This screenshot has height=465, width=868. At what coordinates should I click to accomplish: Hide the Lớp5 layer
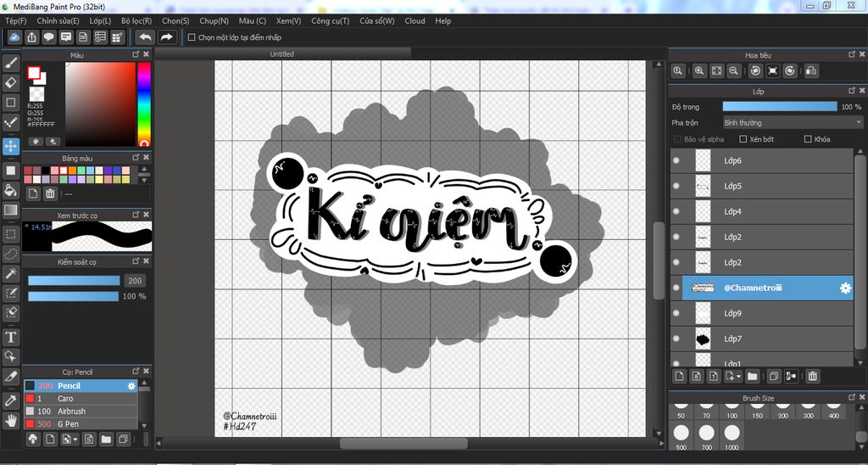click(676, 186)
